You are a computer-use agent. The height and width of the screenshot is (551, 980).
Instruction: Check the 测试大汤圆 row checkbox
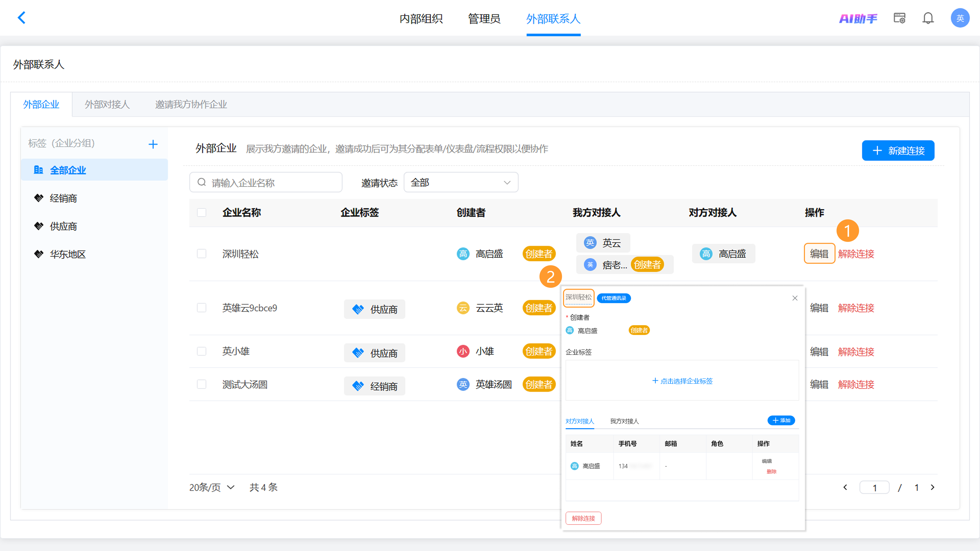pyautogui.click(x=202, y=384)
